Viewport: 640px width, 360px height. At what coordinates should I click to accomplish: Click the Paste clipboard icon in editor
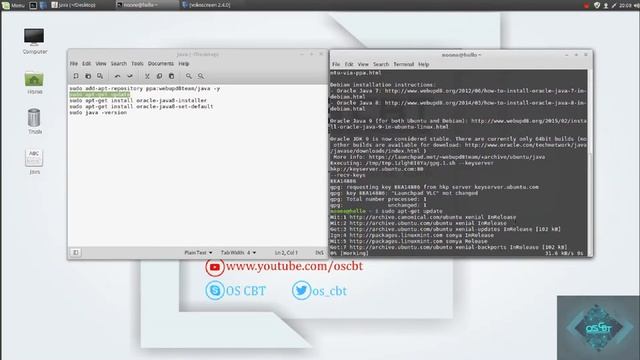pyautogui.click(x=171, y=76)
